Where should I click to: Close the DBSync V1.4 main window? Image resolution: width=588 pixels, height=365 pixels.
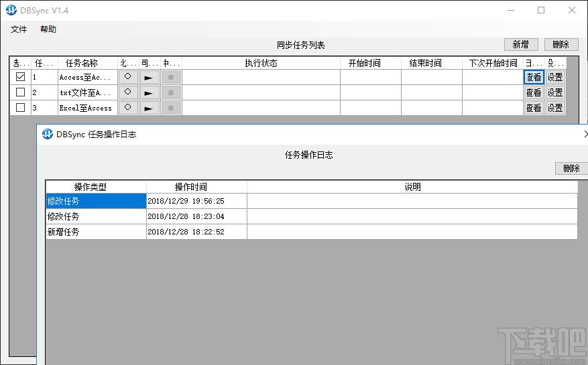pyautogui.click(x=572, y=10)
